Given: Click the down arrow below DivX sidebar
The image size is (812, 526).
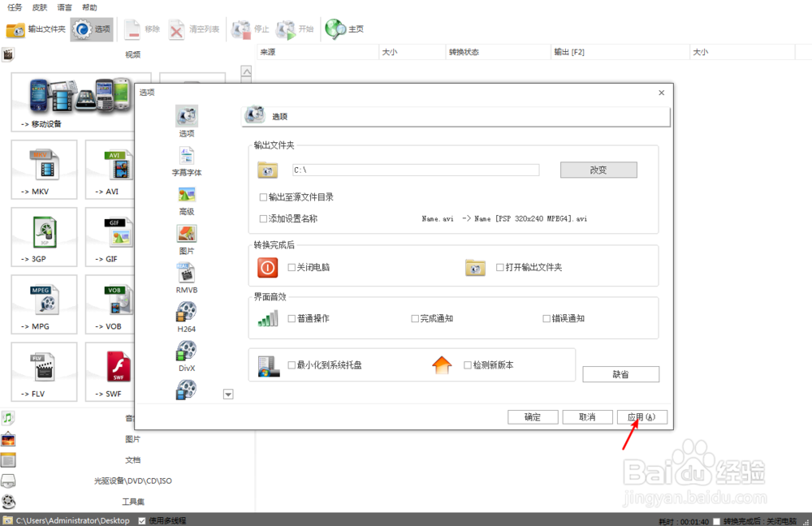Looking at the screenshot, I should (228, 394).
